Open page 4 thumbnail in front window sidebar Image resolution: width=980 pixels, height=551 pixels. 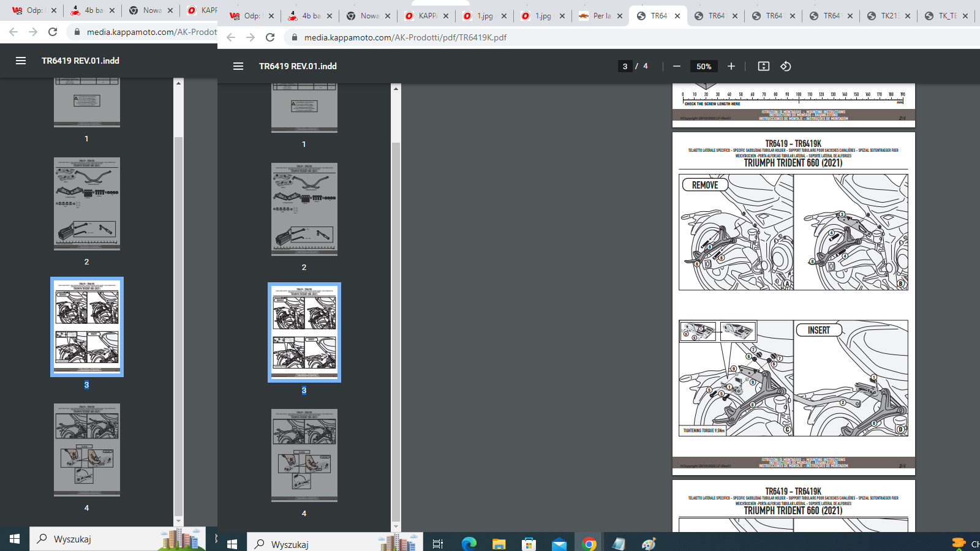coord(304,455)
